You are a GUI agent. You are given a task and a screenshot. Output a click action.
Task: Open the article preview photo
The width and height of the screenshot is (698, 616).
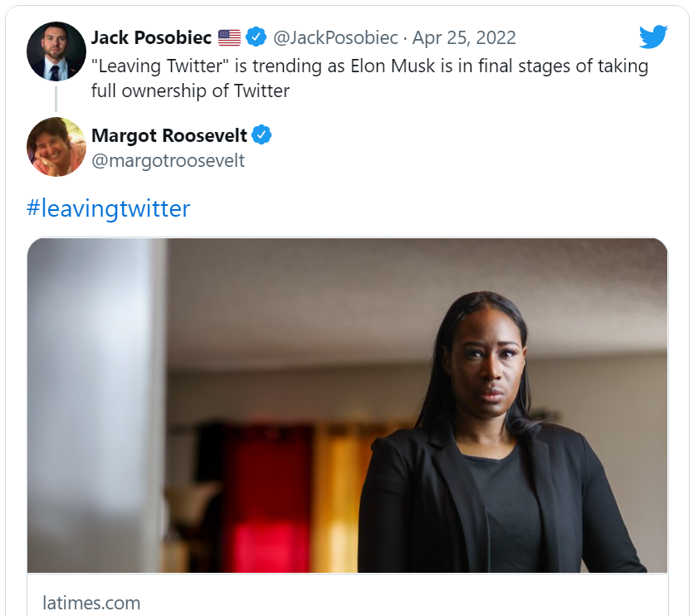347,405
